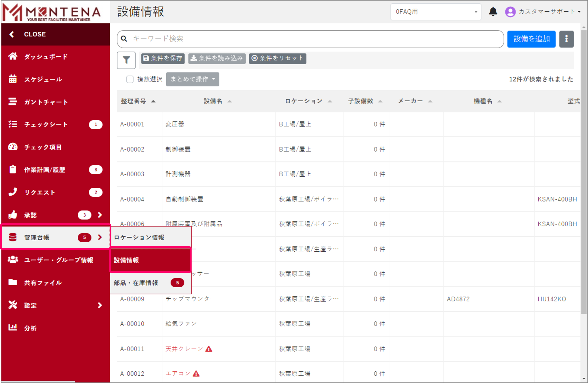Enable the 複数選択 checkbox

[130, 79]
